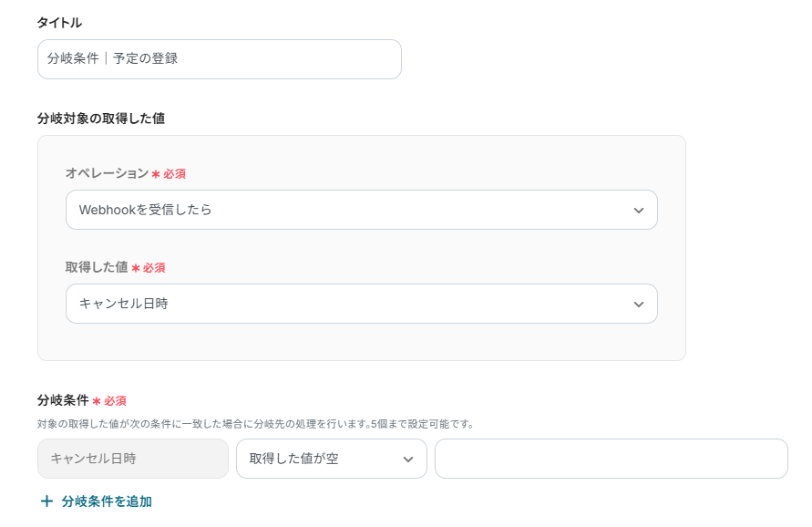Image resolution: width=812 pixels, height=527 pixels.
Task: Focus the タイトル field containing 分岐条件｜予定の登録
Action: pos(219,59)
